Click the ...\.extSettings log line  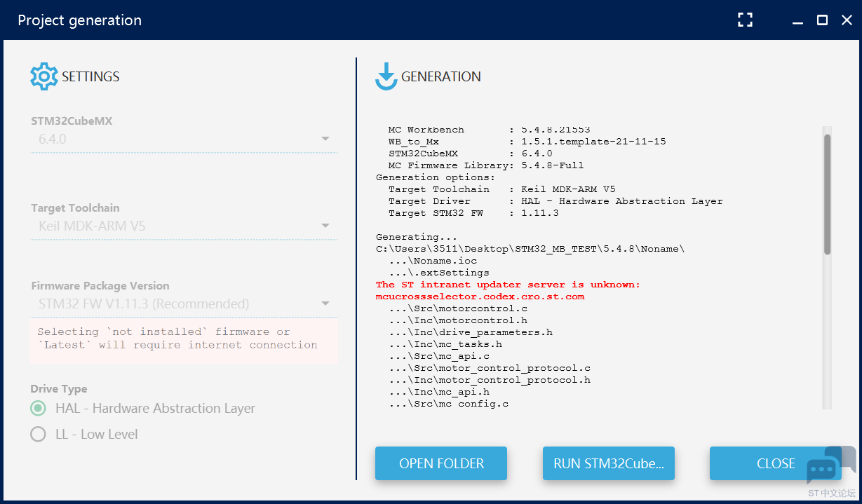(x=439, y=273)
